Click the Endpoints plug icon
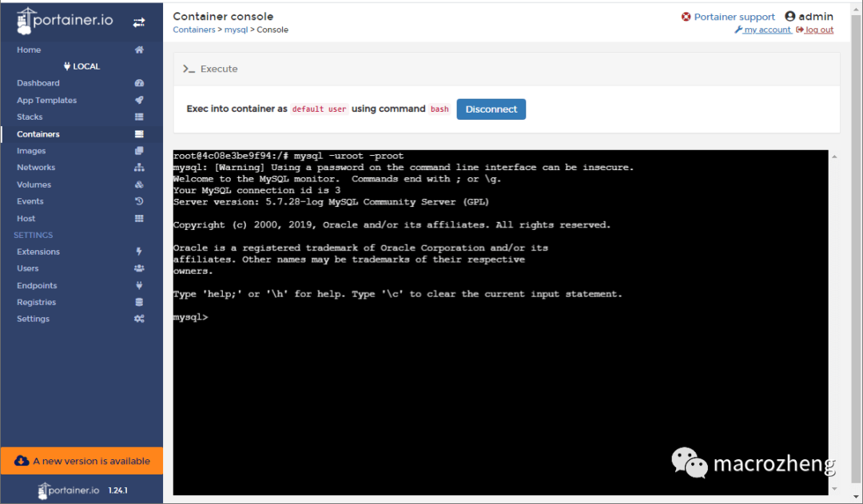The height and width of the screenshot is (504, 863). click(x=139, y=285)
